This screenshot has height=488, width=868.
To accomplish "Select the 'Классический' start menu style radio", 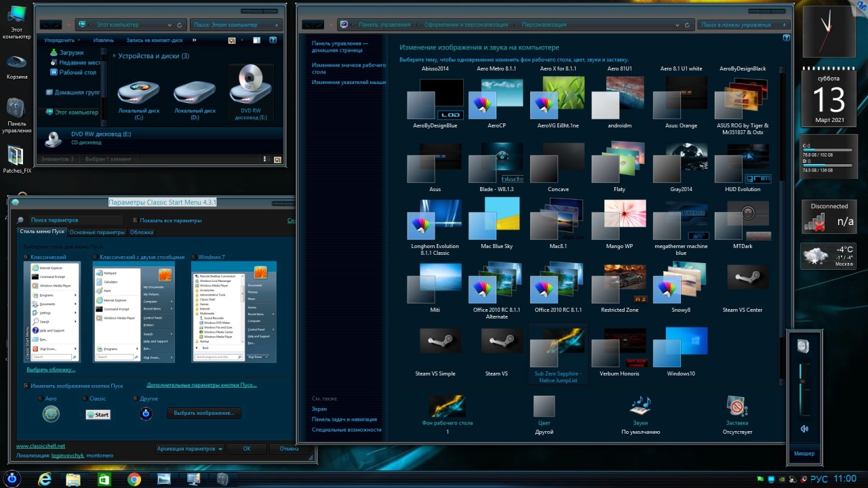I will 26,258.
